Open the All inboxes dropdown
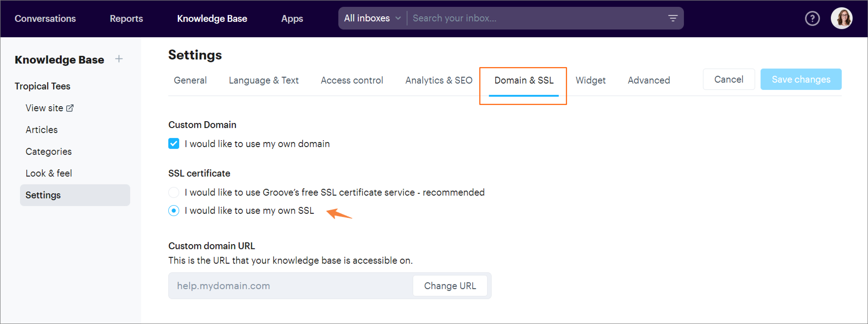The image size is (868, 324). pos(372,18)
